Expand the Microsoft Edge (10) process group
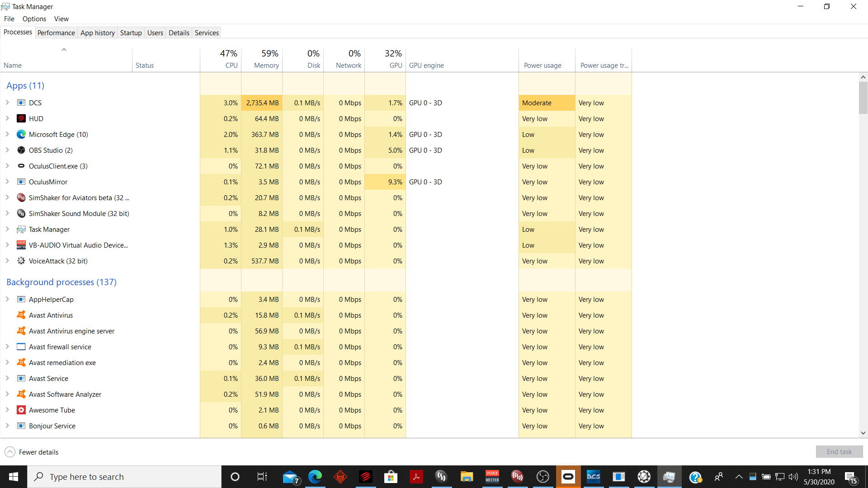Viewport: 868px width, 488px height. pyautogui.click(x=7, y=134)
